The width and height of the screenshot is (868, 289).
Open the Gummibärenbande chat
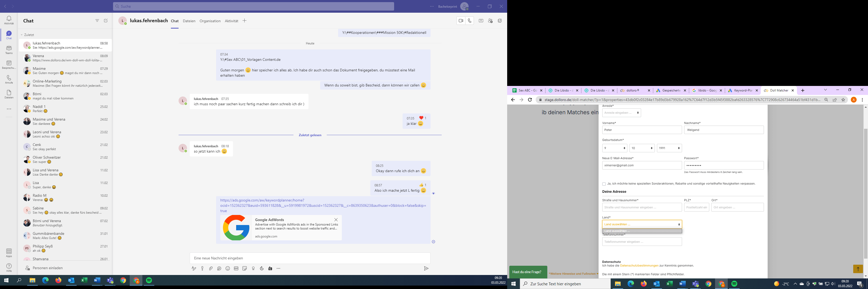point(66,236)
